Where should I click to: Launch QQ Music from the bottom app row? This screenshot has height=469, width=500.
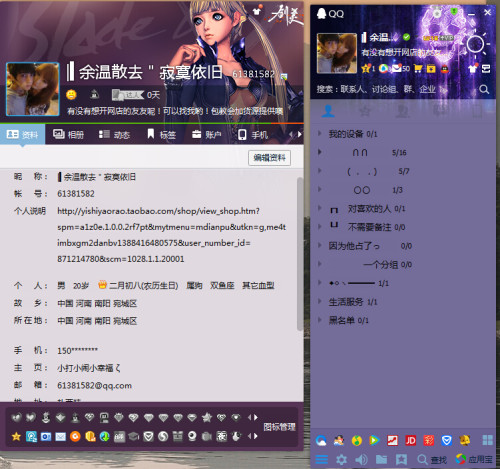[x=357, y=441]
